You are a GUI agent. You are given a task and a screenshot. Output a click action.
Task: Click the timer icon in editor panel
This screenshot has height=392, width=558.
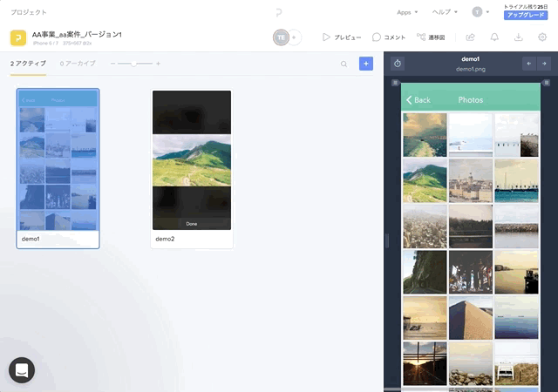[x=398, y=64]
